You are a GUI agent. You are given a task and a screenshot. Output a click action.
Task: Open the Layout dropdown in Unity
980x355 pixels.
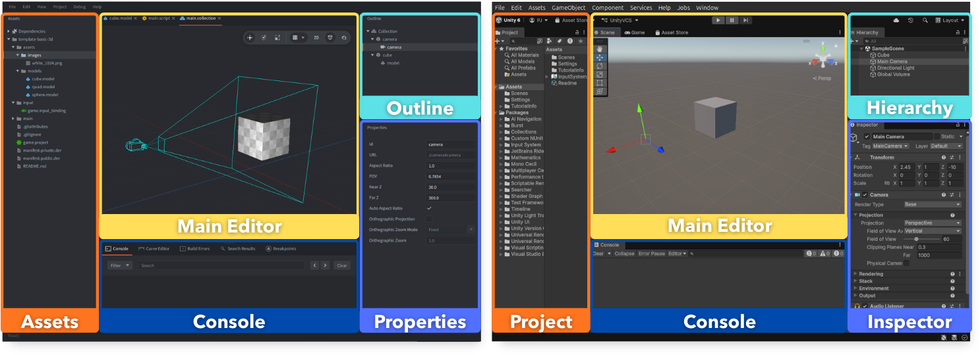pyautogui.click(x=950, y=20)
